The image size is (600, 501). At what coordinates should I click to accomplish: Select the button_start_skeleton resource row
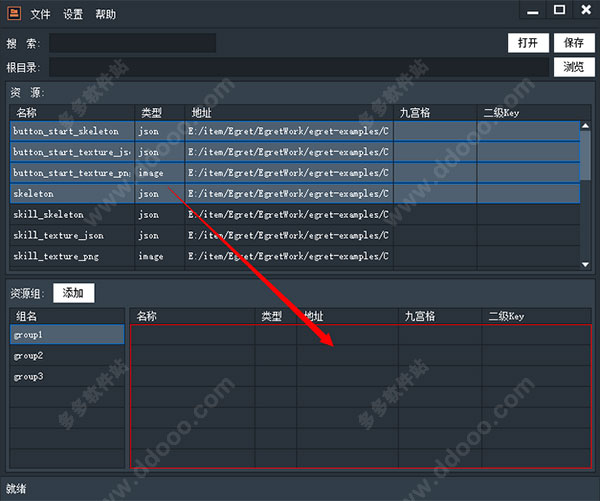click(295, 131)
